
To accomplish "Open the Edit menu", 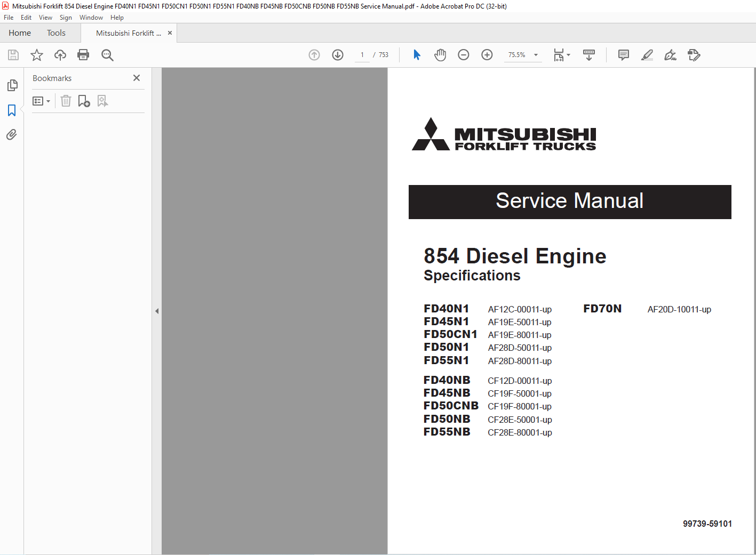I will click(26, 18).
